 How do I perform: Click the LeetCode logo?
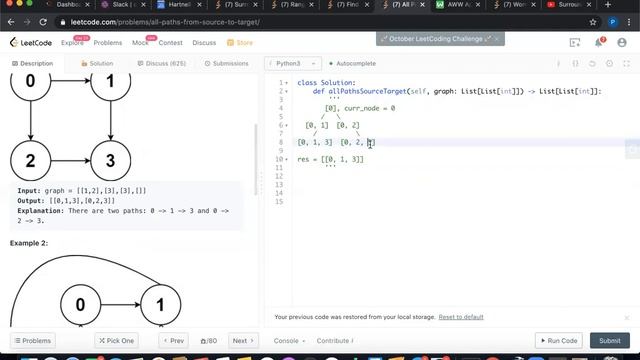click(x=31, y=42)
